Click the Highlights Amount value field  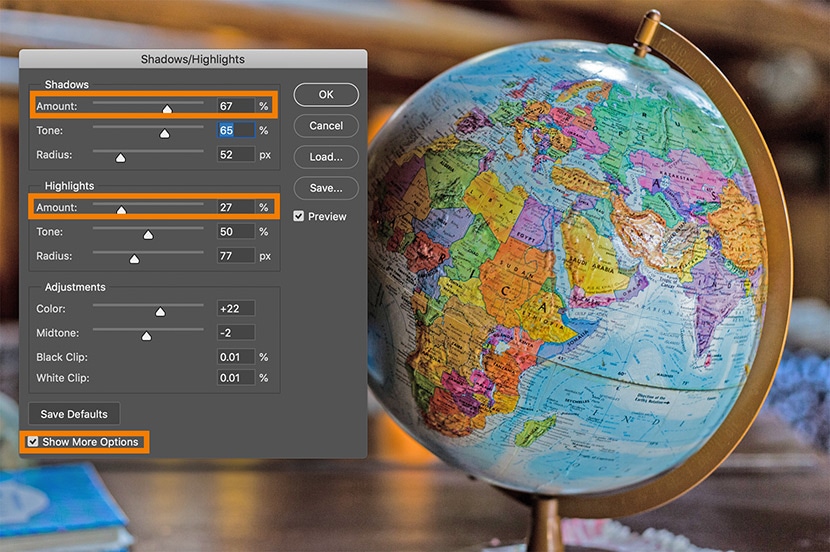tap(236, 208)
